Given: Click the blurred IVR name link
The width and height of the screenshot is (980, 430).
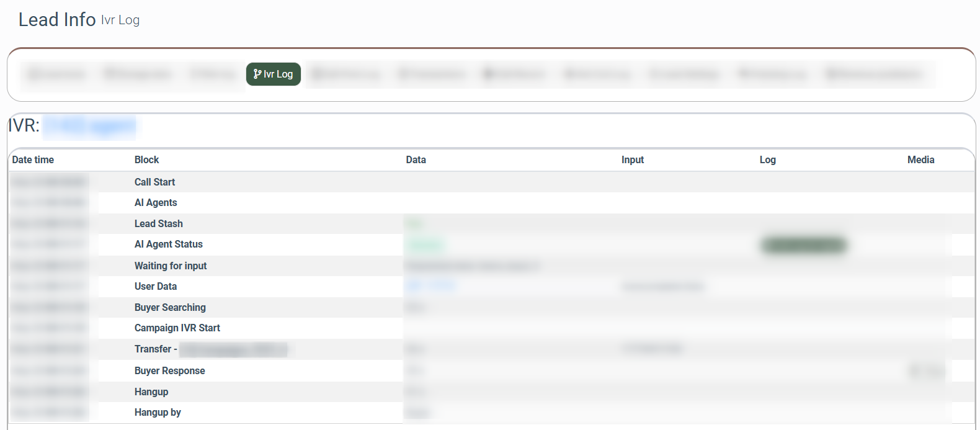Looking at the screenshot, I should (89, 126).
